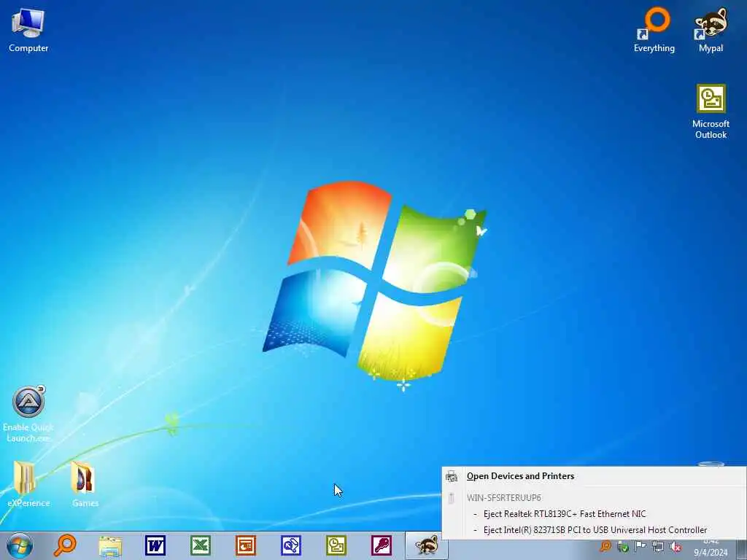The height and width of the screenshot is (560, 747).
Task: Open the Action Center flag tray icon
Action: 640,547
